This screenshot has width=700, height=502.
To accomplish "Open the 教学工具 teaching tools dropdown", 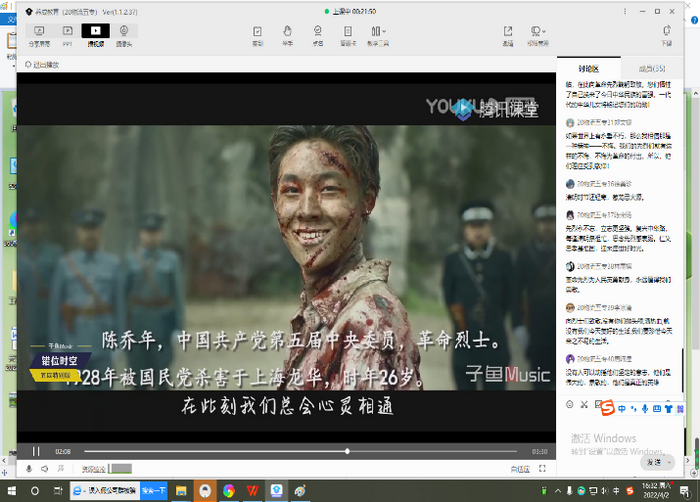I will (x=378, y=35).
